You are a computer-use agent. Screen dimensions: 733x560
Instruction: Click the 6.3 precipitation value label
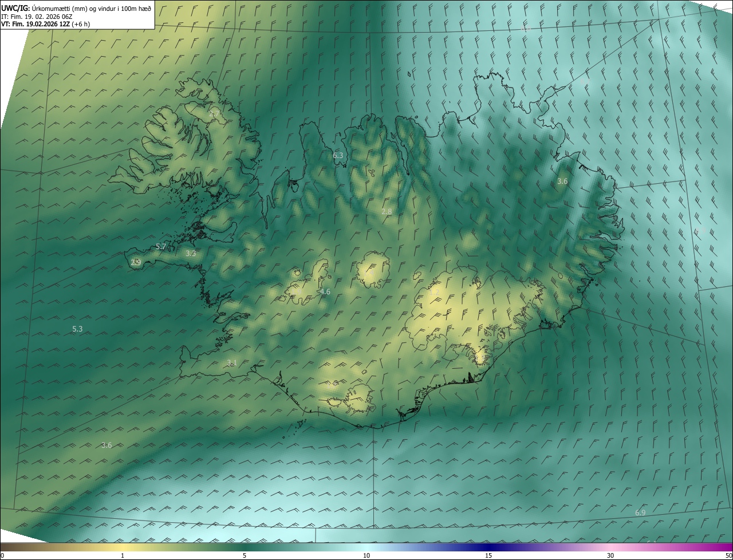[338, 155]
